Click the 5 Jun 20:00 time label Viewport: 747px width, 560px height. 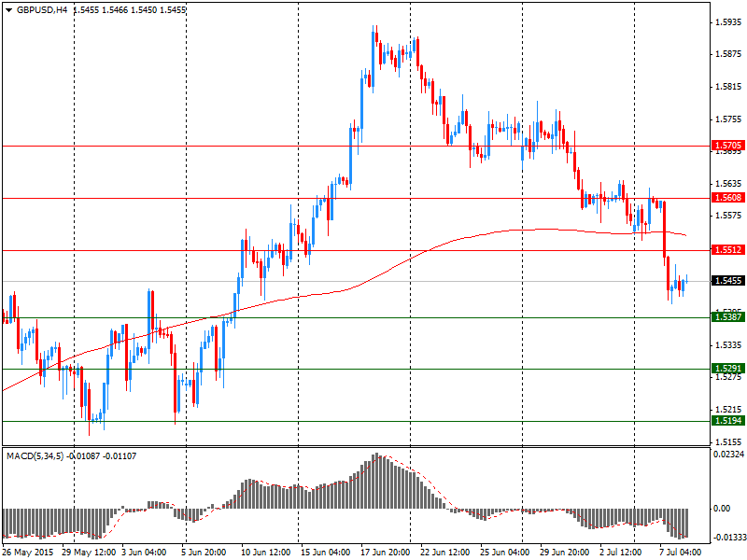(x=204, y=553)
